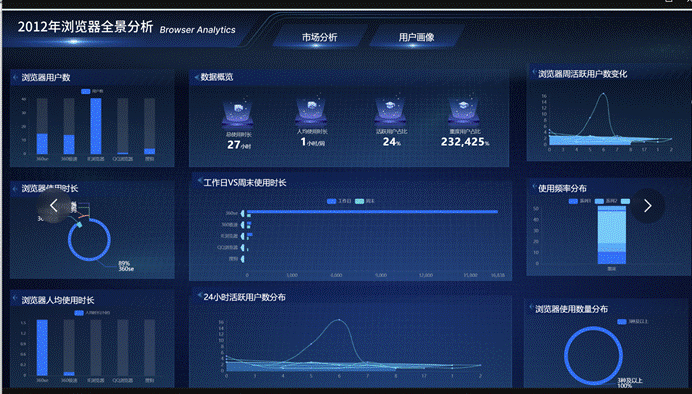Select the 活跃用户占比 pedestal icon
This screenshot has height=394, width=692.
click(390, 111)
